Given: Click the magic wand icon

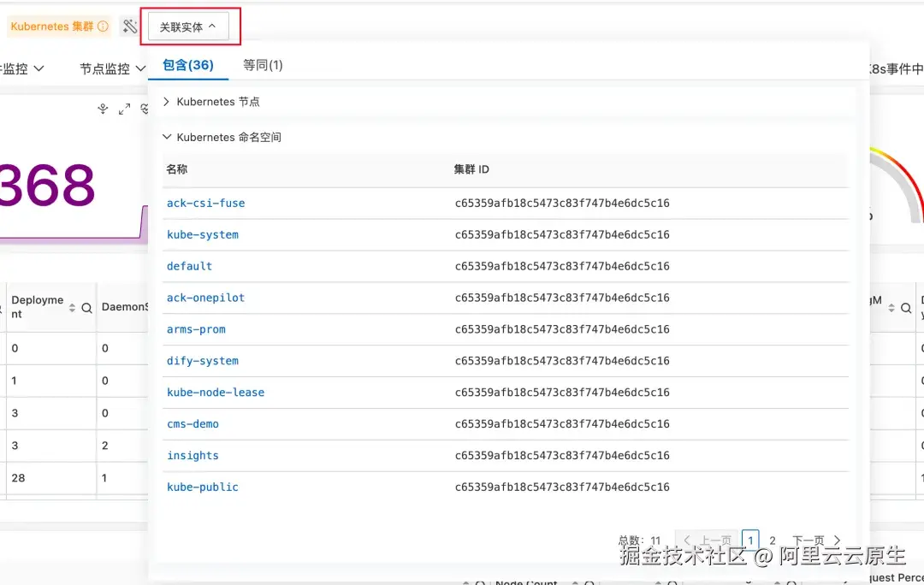Looking at the screenshot, I should pyautogui.click(x=130, y=27).
